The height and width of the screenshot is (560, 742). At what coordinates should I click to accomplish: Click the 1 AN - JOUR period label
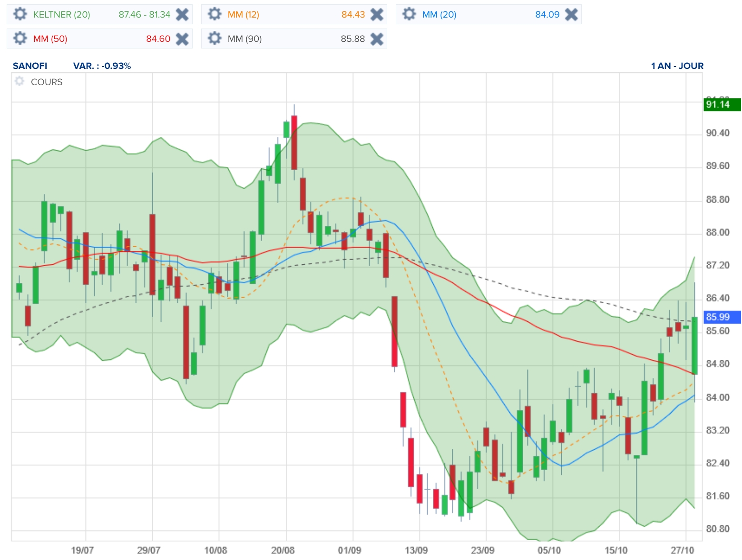point(677,66)
